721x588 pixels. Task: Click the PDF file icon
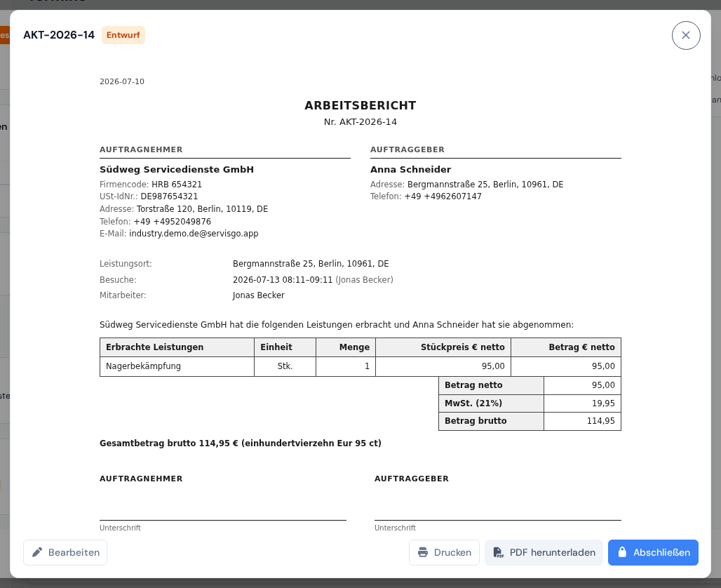[x=498, y=552]
